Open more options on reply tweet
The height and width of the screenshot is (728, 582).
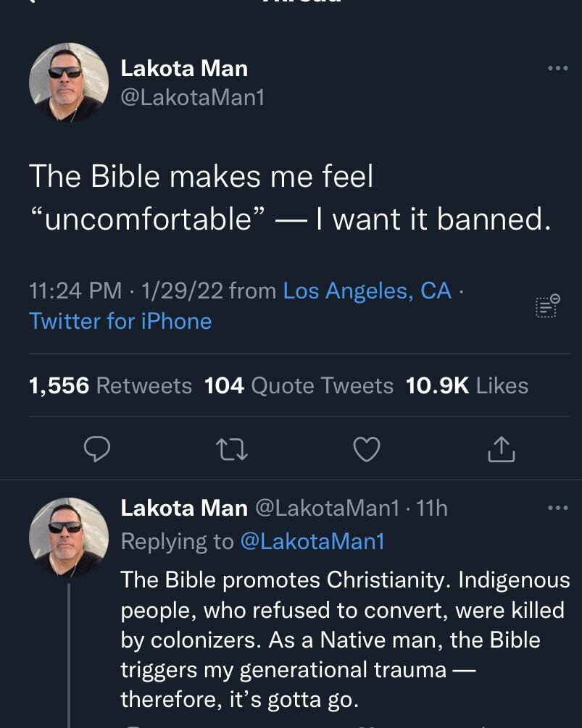coord(557,509)
